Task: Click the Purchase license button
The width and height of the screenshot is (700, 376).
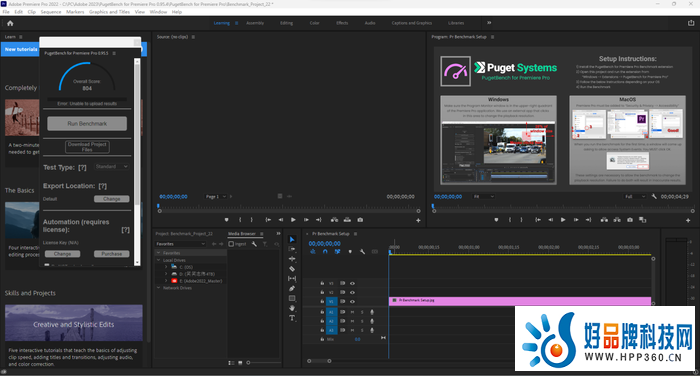Action: pyautogui.click(x=112, y=254)
